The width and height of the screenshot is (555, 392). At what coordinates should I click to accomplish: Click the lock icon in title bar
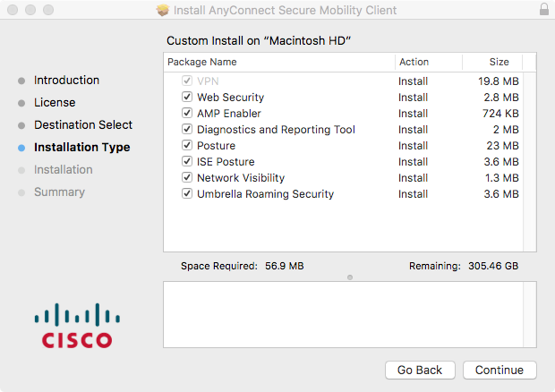(544, 9)
